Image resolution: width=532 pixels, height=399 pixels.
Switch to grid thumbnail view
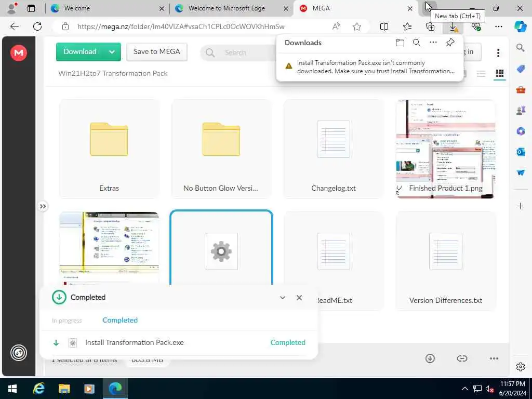(499, 74)
